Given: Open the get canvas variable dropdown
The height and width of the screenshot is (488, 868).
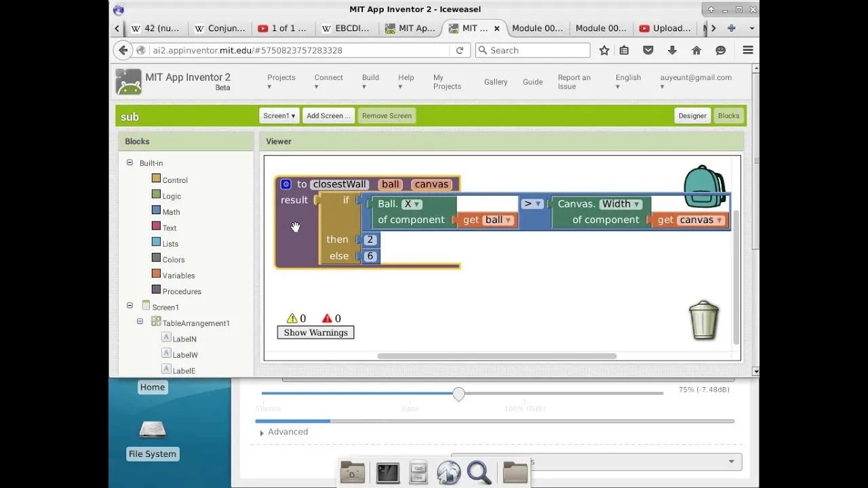Looking at the screenshot, I should pyautogui.click(x=701, y=220).
